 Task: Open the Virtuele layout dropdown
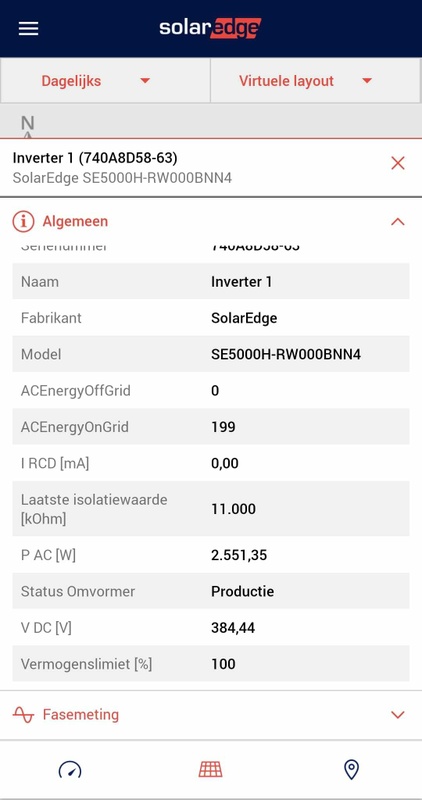click(x=315, y=81)
